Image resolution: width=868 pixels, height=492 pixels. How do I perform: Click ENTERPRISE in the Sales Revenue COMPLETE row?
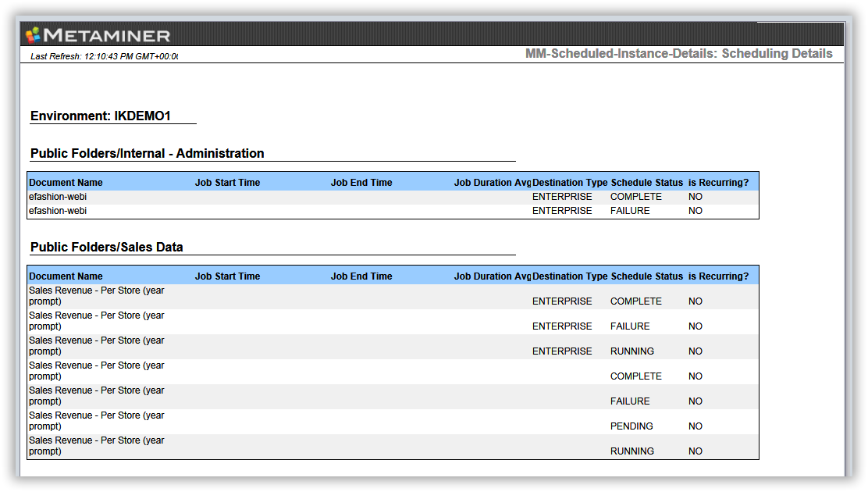562,301
